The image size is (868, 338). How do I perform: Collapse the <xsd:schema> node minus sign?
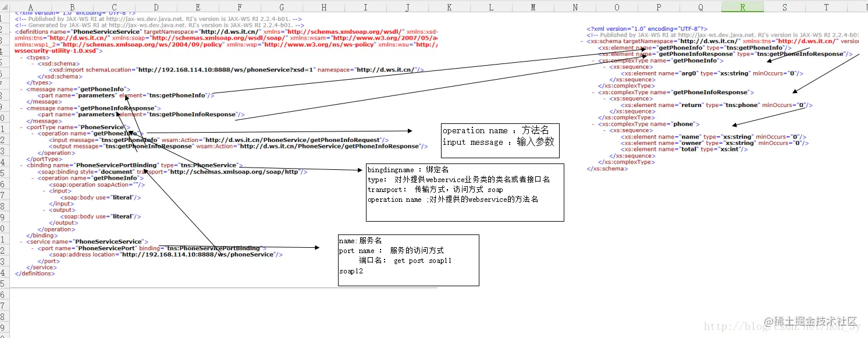33,63
